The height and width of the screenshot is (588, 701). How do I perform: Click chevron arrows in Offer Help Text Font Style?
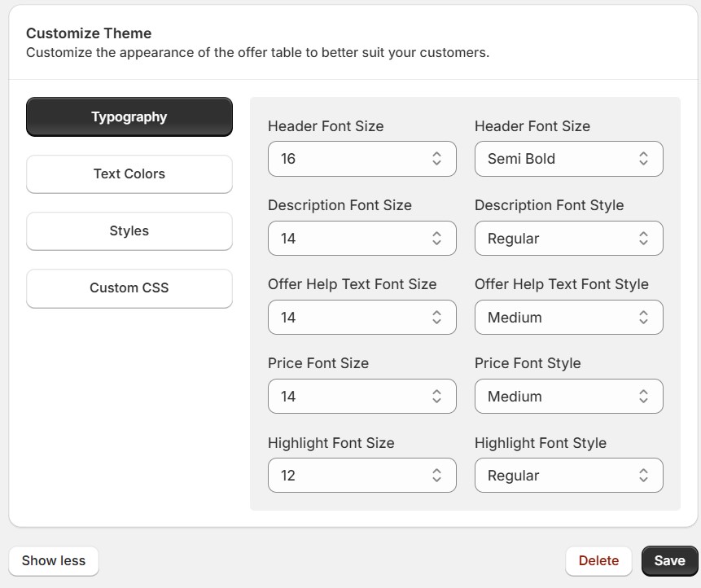tap(643, 318)
